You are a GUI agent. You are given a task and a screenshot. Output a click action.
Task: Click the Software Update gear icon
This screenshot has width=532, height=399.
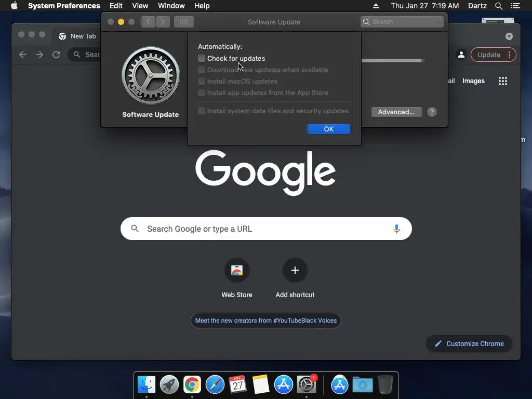tap(151, 75)
